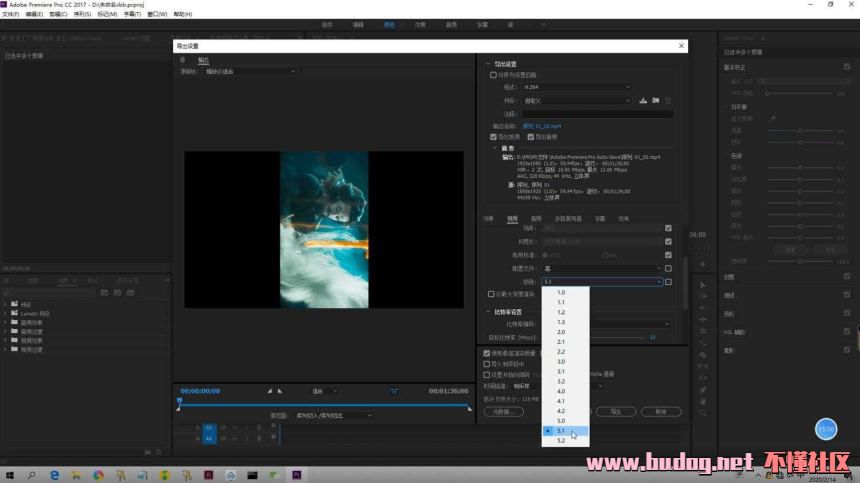Open the Premiere Pro taskbar icon

click(297, 475)
